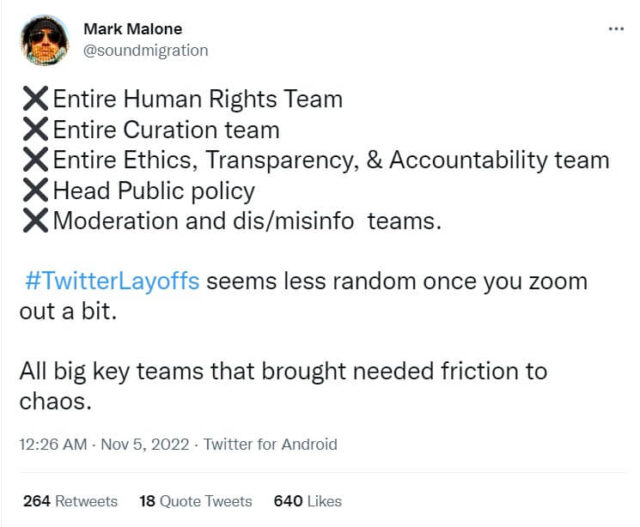Open the Mark Malone display name link
Viewport: 640px width, 527px height.
point(132,28)
